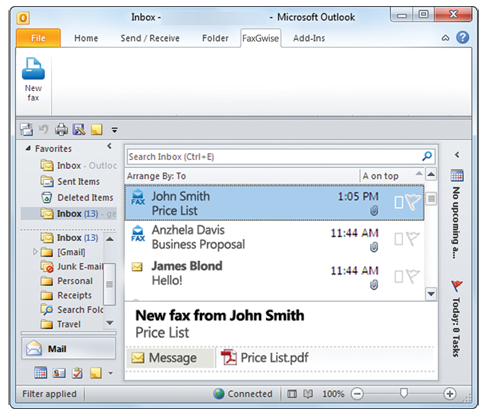
Task: Click the yellow note icon in quick access toolbar
Action: (97, 129)
